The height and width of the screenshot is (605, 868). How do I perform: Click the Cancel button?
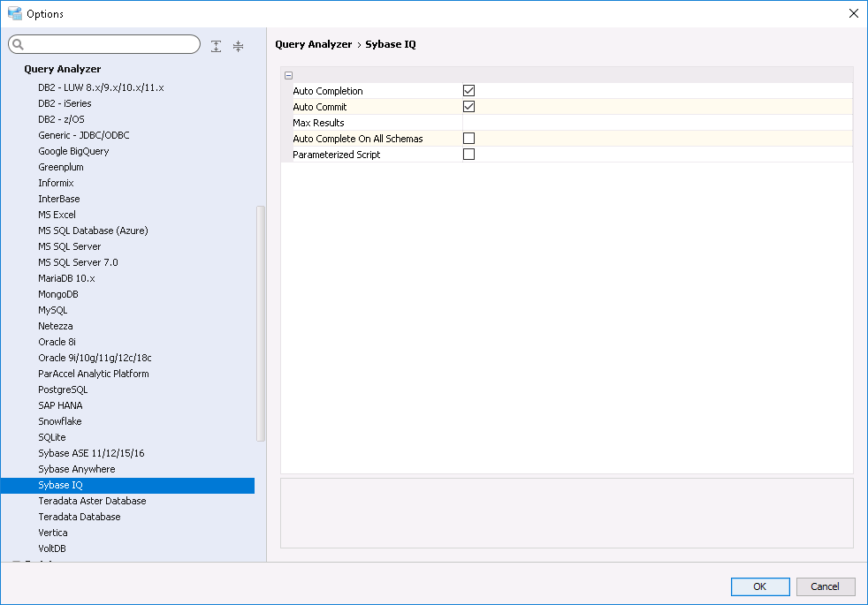click(x=825, y=586)
